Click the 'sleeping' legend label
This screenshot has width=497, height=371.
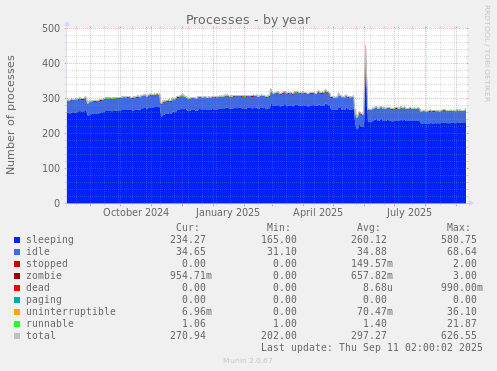pos(50,240)
